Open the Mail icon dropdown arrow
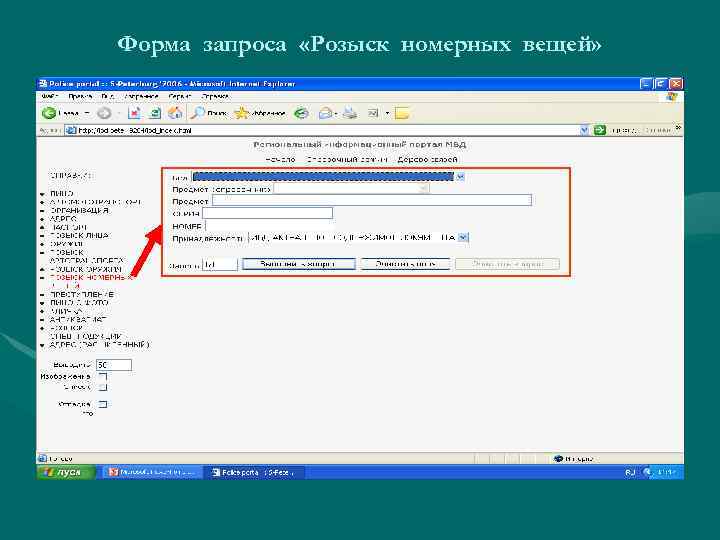 coord(336,113)
